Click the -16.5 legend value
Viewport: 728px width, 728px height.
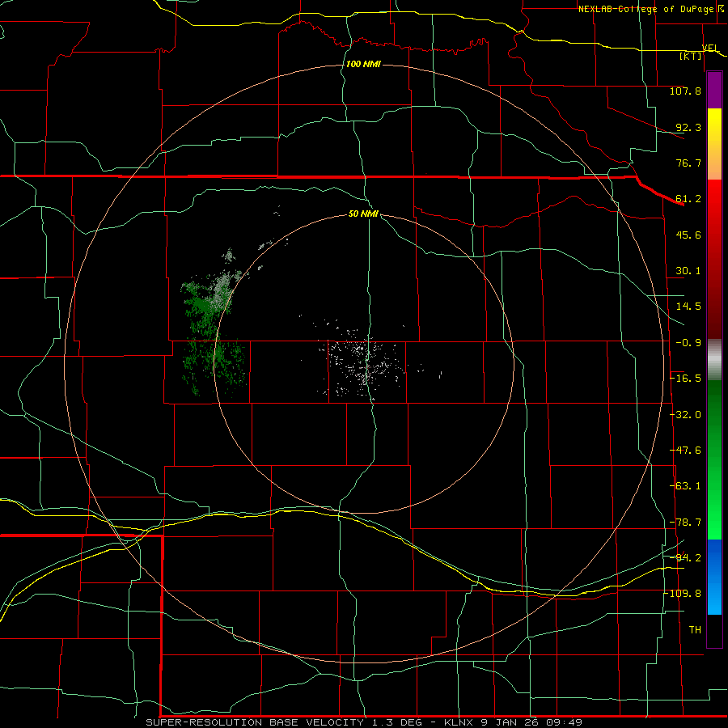[x=685, y=379]
